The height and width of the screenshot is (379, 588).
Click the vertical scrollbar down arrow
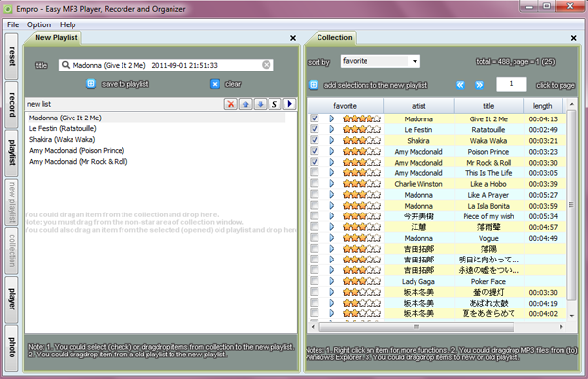click(572, 316)
